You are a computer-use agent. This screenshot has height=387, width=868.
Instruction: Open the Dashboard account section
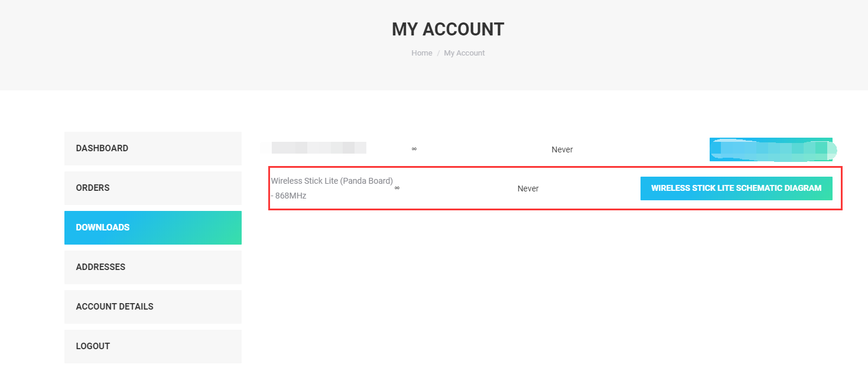(153, 148)
